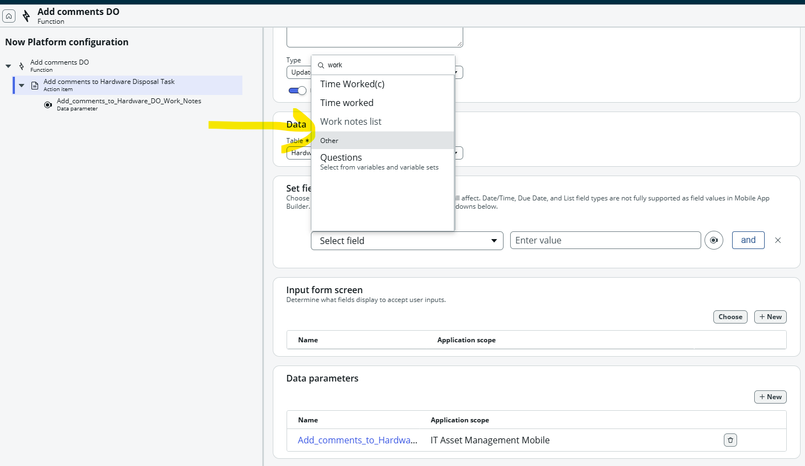Collapse the Add comments DO tree node
The width and height of the screenshot is (805, 466).
[8, 66]
